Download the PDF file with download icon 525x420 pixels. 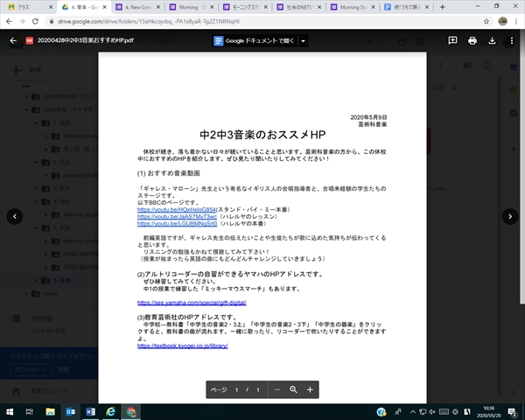(x=492, y=40)
